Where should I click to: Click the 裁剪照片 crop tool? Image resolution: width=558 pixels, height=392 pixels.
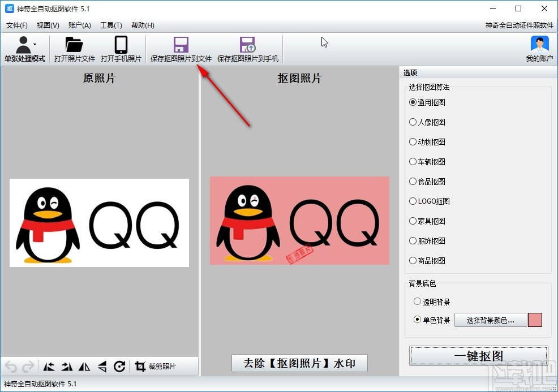tap(155, 367)
